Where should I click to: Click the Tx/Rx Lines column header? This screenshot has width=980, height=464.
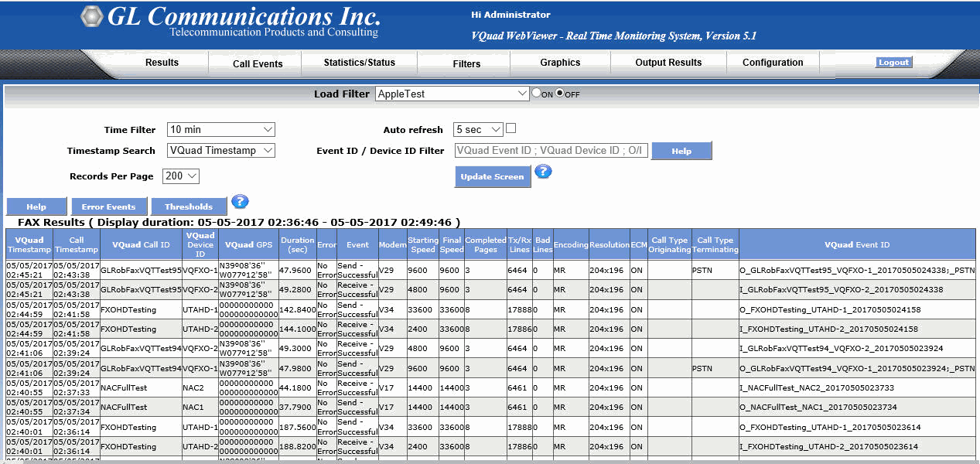pyautogui.click(x=520, y=244)
